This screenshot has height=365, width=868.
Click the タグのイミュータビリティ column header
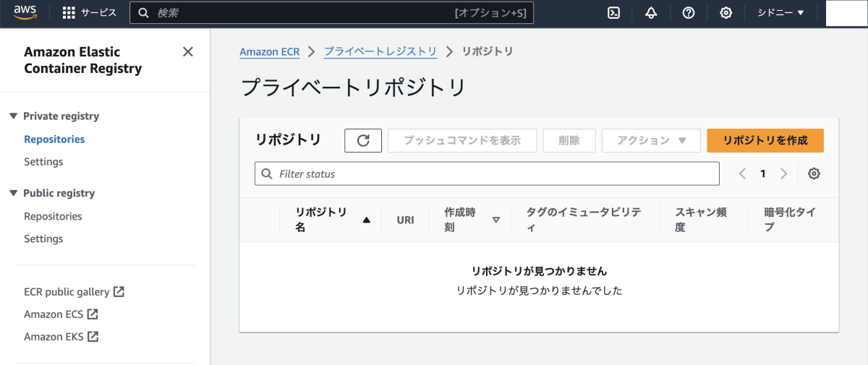click(x=584, y=220)
